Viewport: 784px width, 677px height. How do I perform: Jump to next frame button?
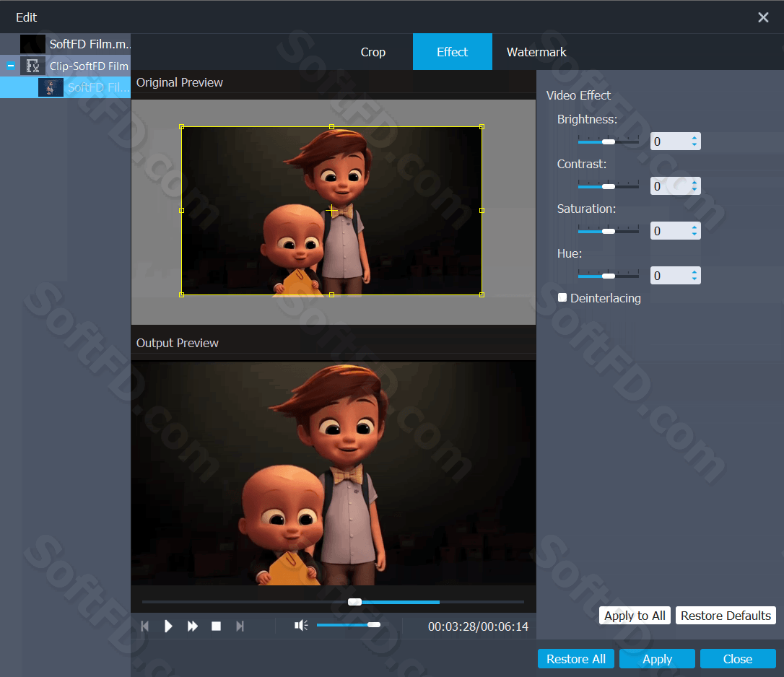click(240, 626)
